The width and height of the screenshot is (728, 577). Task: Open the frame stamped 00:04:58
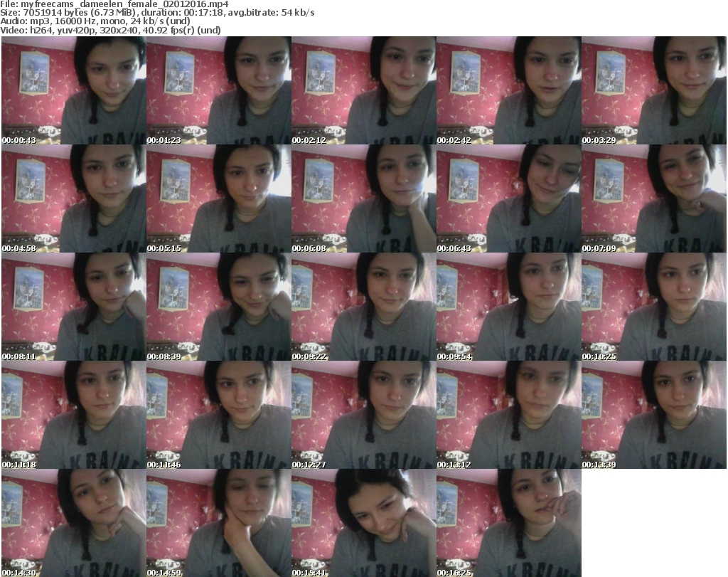(74, 198)
